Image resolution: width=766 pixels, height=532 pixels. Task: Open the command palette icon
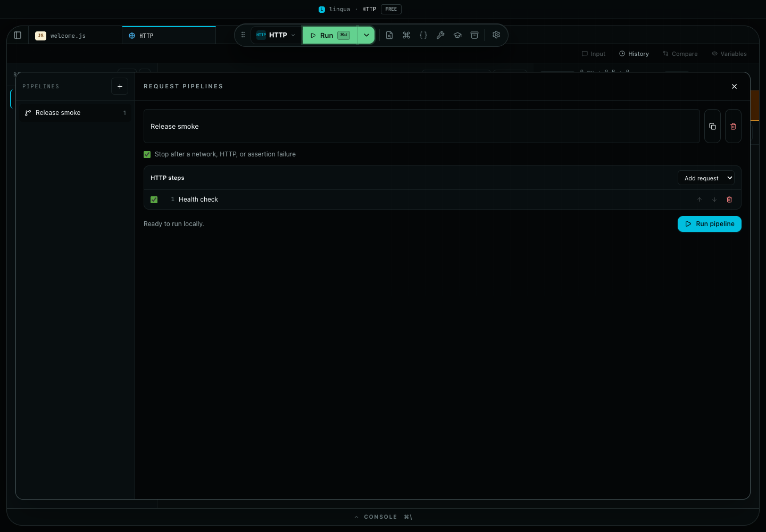pos(406,35)
